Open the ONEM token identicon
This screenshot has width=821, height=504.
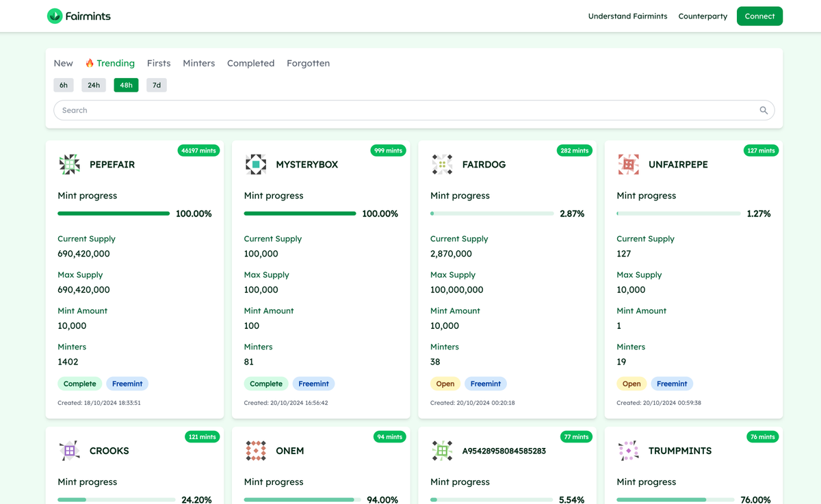[255, 451]
